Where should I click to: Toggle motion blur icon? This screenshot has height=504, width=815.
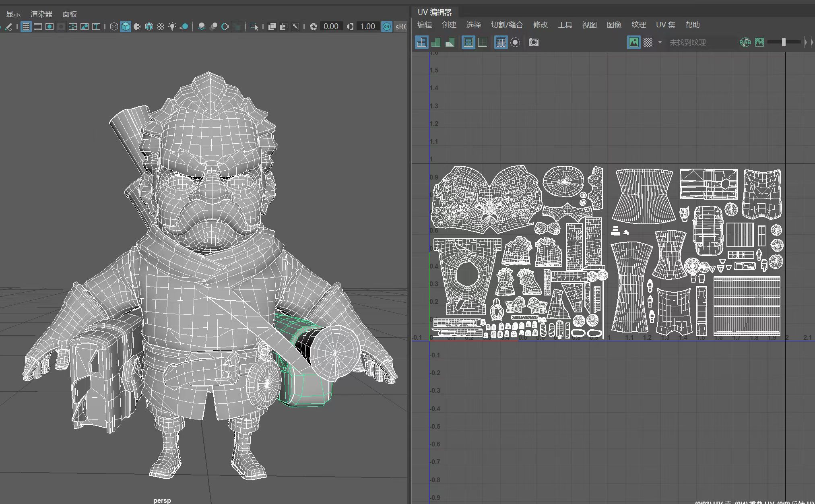click(x=213, y=27)
